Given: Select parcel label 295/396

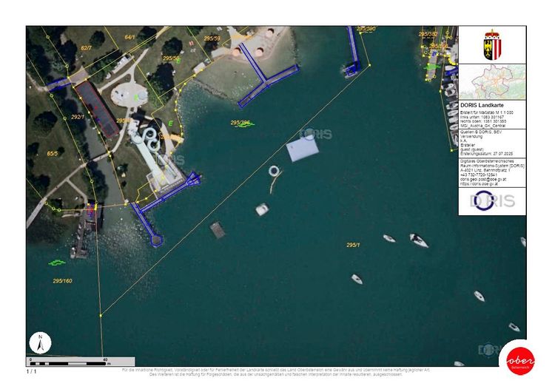Looking at the screenshot, I should pos(240,123).
